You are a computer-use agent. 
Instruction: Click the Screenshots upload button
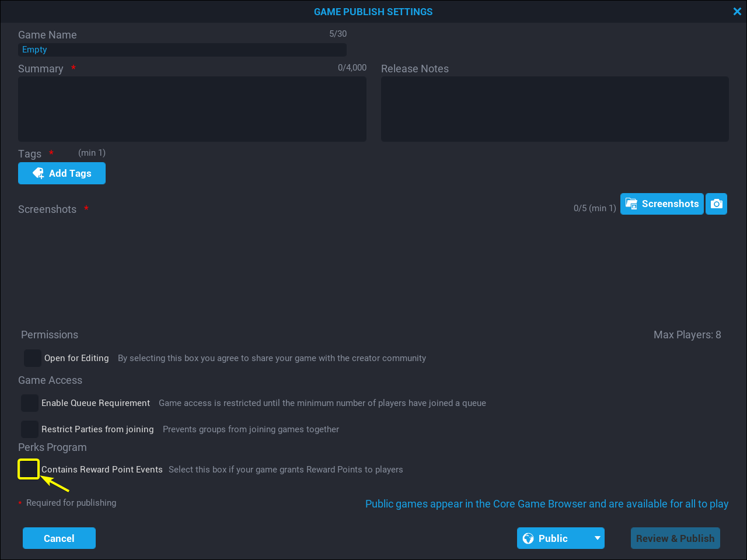point(662,204)
